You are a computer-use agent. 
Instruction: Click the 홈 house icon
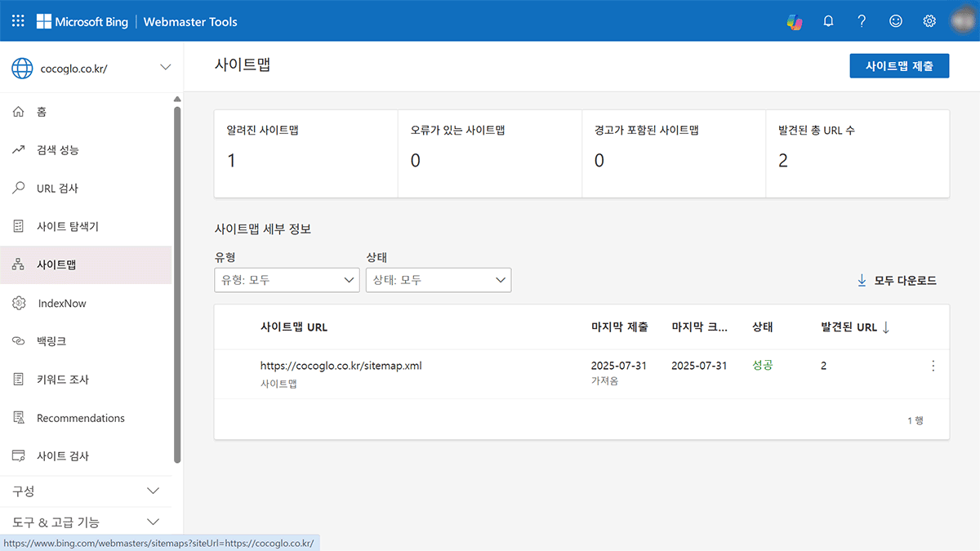click(x=19, y=112)
